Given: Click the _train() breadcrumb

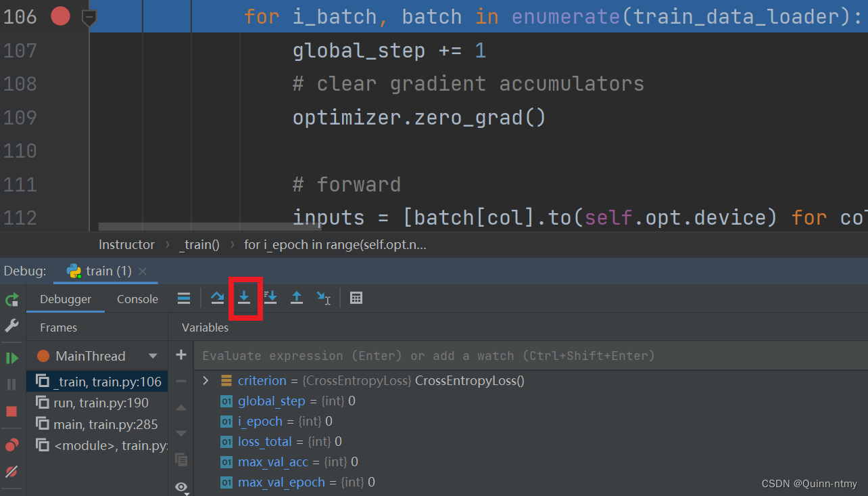Looking at the screenshot, I should point(199,244).
